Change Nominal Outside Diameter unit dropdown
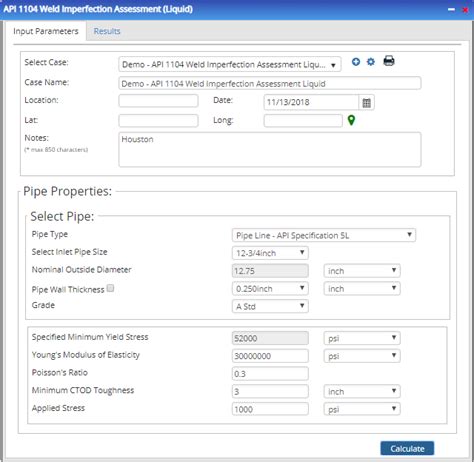This screenshot has width=474, height=462. pyautogui.click(x=362, y=271)
